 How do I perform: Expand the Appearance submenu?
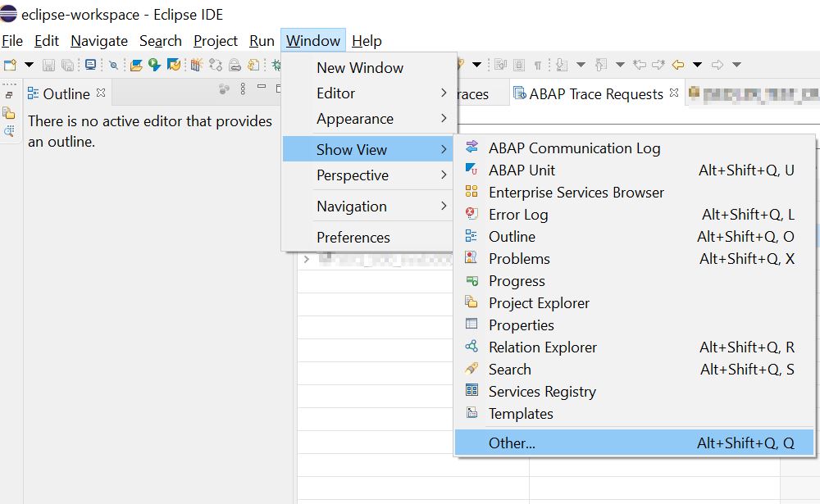click(368, 119)
